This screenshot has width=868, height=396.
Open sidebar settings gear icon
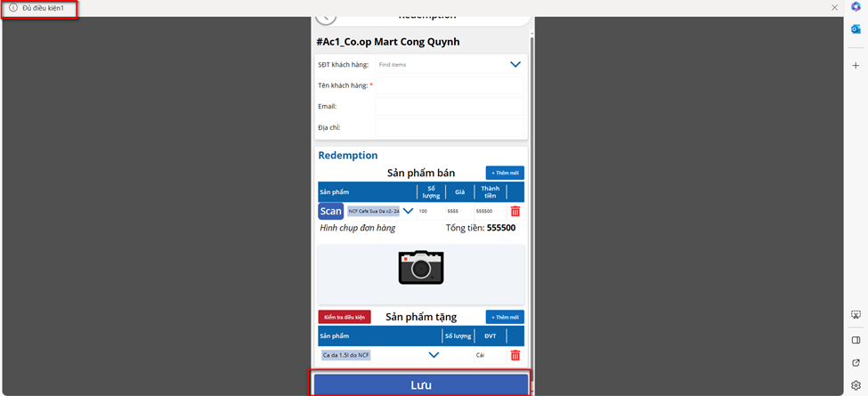[x=856, y=385]
